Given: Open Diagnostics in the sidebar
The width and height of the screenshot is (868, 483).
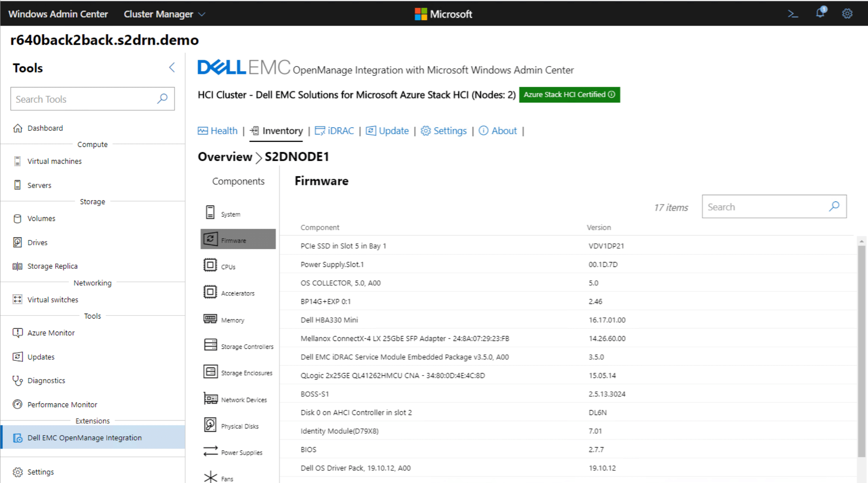Looking at the screenshot, I should tap(93, 381).
